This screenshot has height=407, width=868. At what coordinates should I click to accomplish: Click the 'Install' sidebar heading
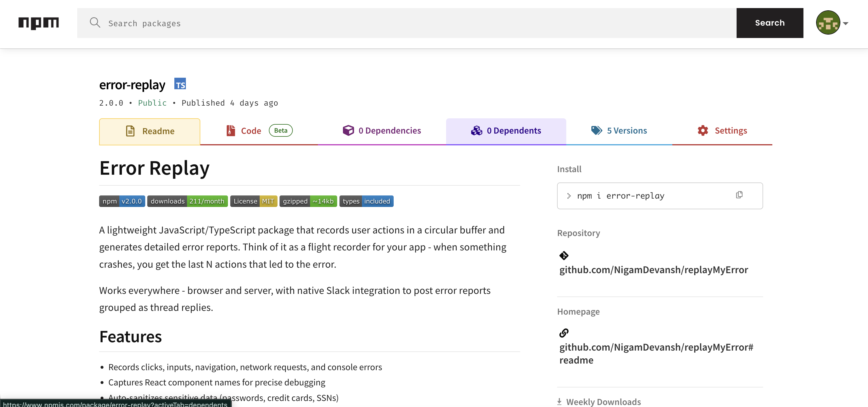pos(569,169)
